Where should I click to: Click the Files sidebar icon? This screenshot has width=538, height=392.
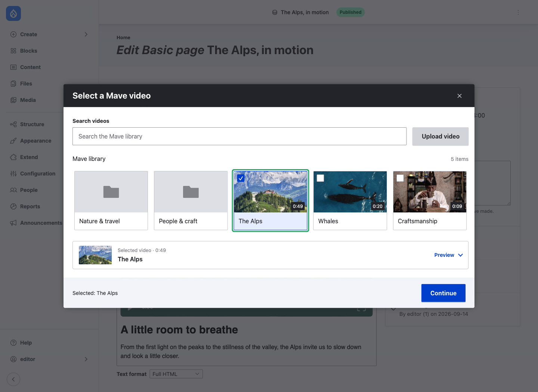[13, 84]
